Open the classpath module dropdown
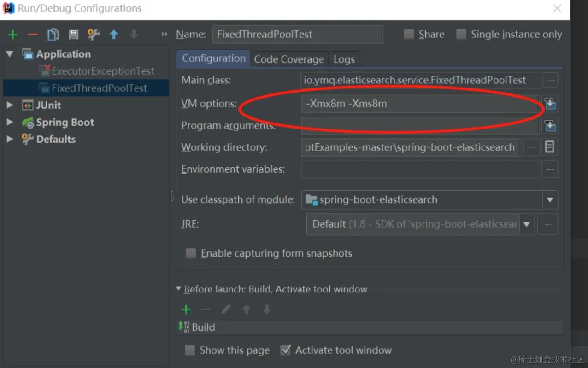 550,200
